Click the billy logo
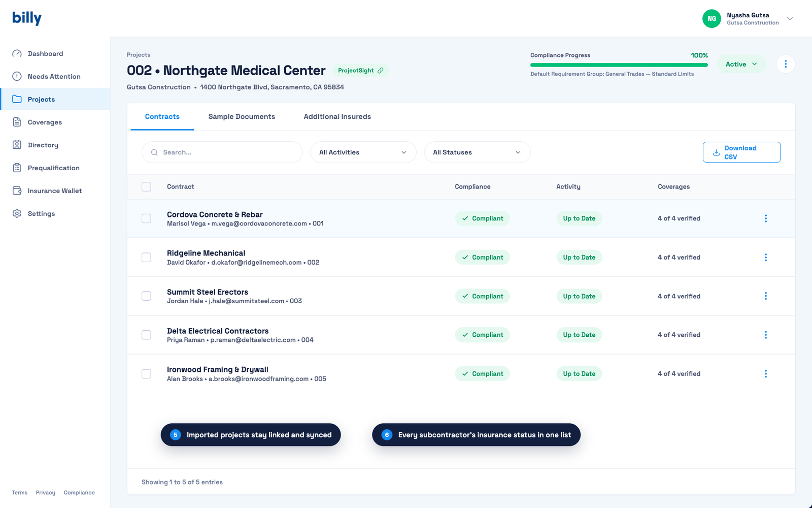Viewport: 812px width, 508px height. (27, 18)
